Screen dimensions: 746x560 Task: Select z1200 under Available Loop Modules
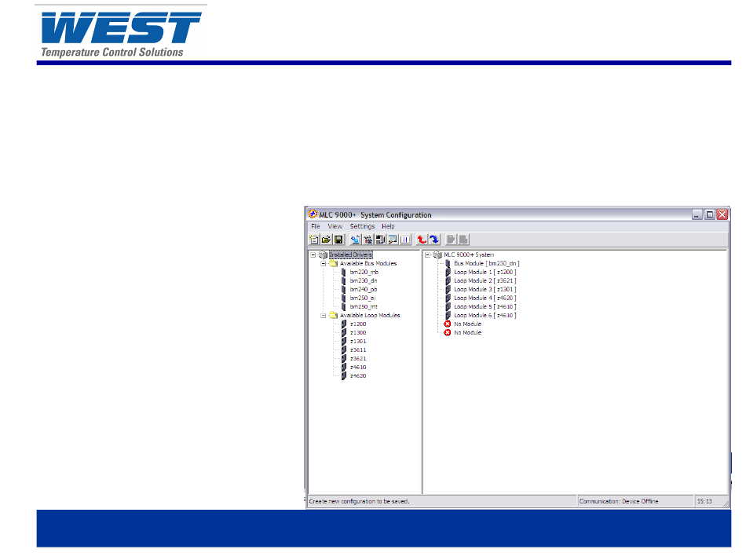(x=358, y=324)
